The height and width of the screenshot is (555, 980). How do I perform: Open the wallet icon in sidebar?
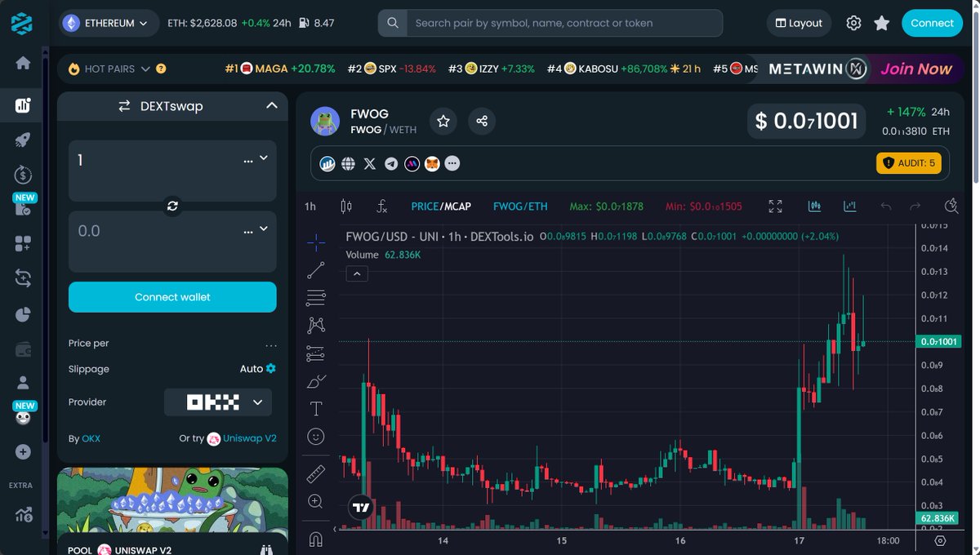click(x=23, y=349)
